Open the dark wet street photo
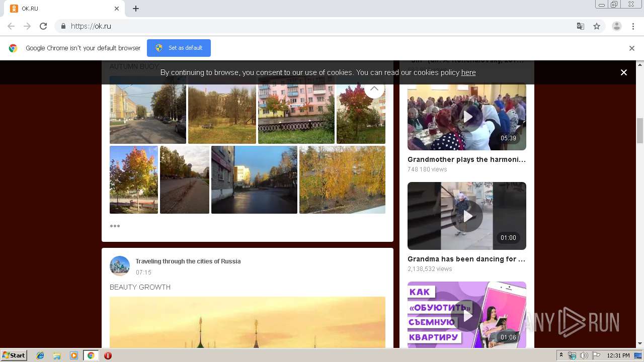The height and width of the screenshot is (362, 644). (254, 179)
